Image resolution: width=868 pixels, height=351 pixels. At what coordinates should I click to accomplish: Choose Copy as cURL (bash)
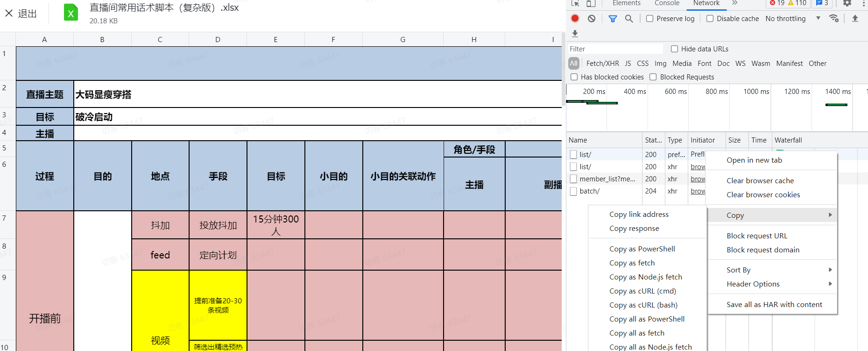click(643, 305)
